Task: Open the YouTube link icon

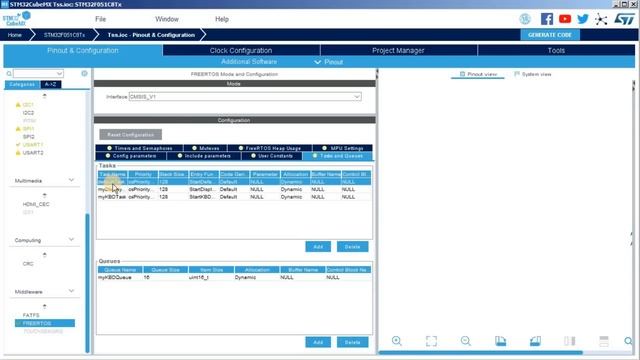Action: (x=565, y=19)
